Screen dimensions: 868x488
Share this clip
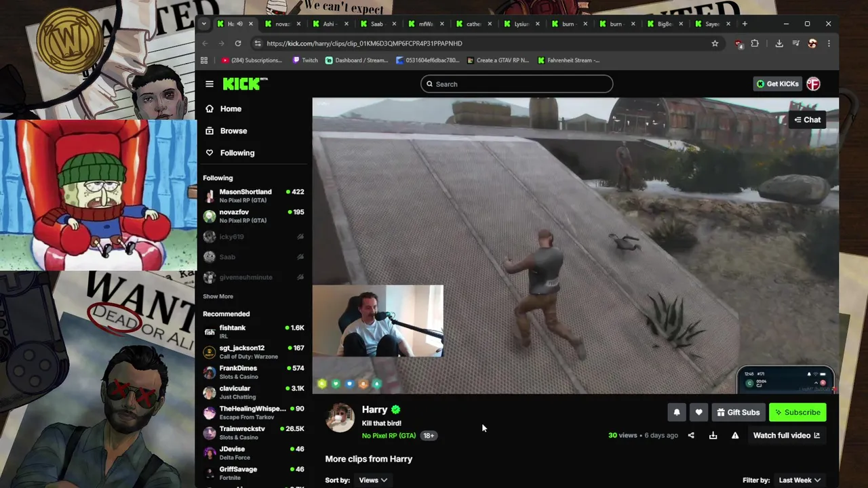pyautogui.click(x=691, y=435)
